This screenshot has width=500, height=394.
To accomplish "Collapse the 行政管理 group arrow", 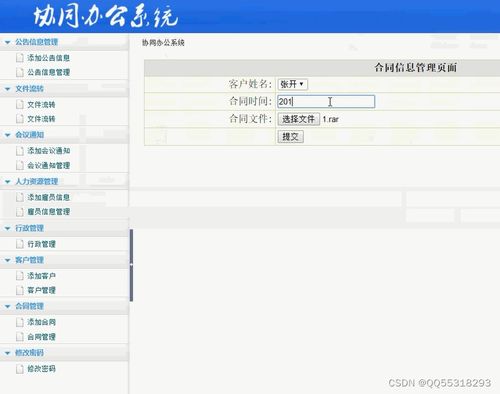I will (x=7, y=228).
